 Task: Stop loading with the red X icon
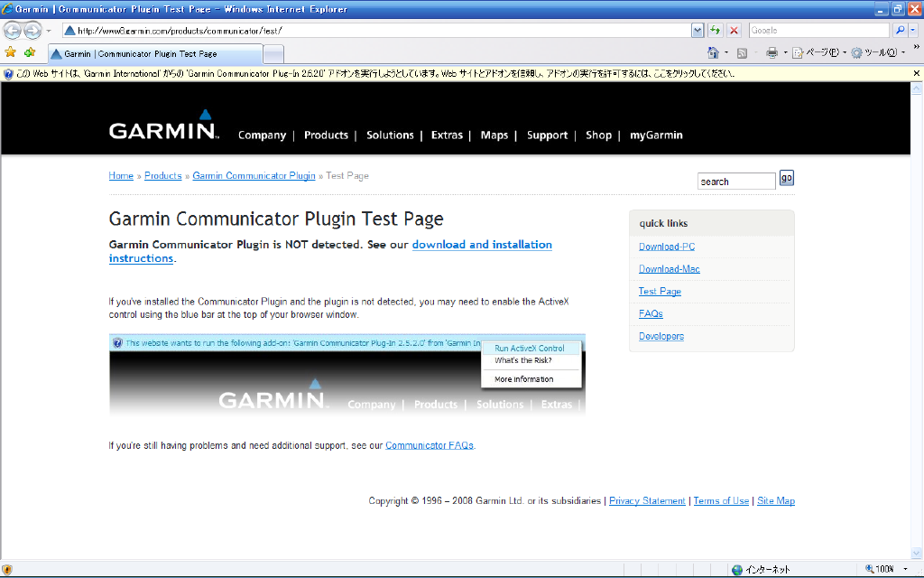tap(734, 31)
